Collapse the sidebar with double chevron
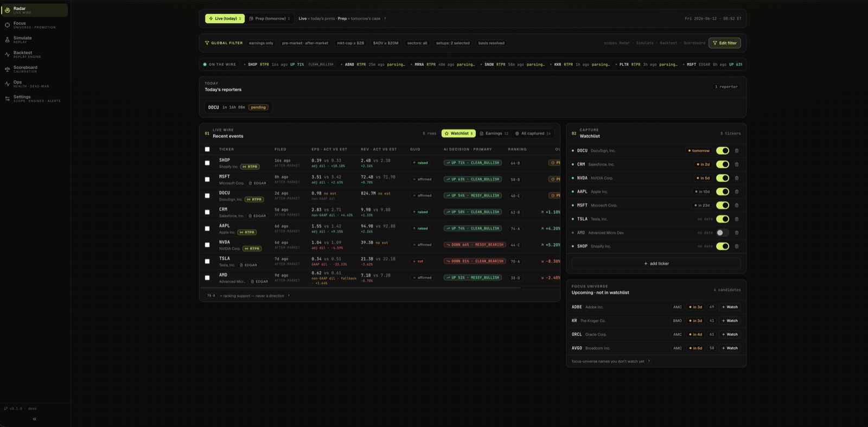Image resolution: width=868 pixels, height=427 pixels. click(35, 419)
